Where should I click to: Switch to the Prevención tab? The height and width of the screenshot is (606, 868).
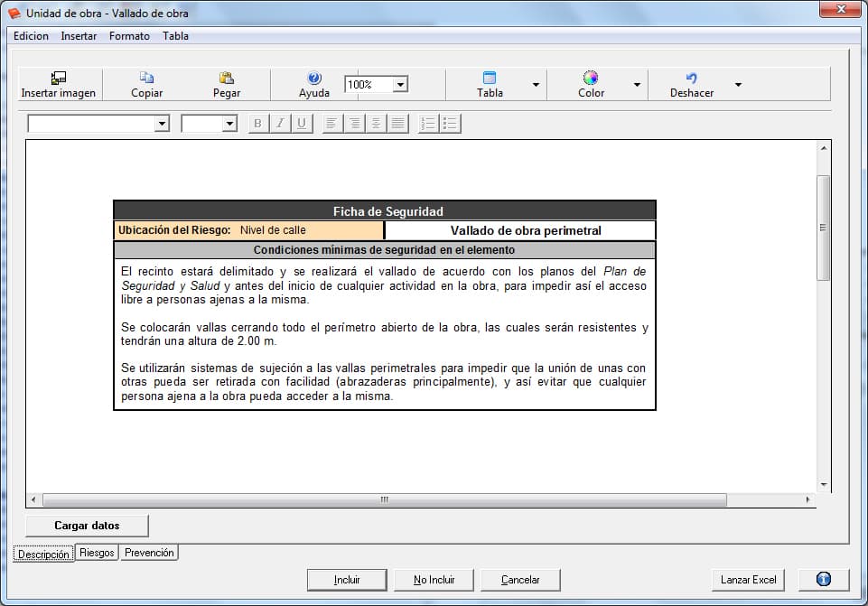coord(149,553)
